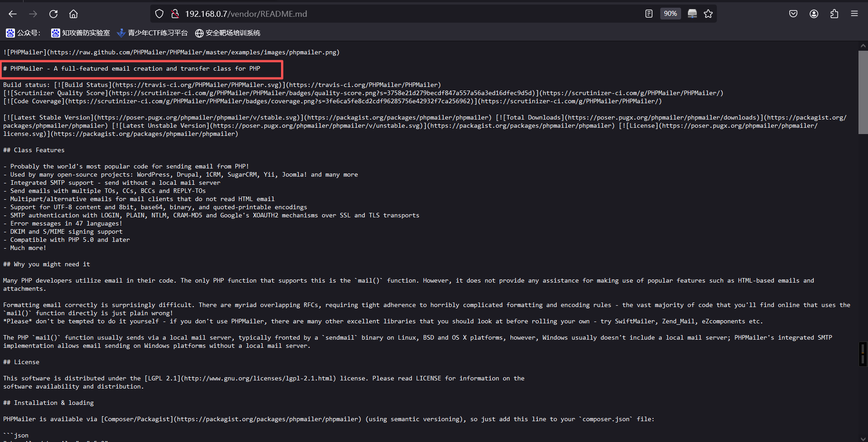Click the 'Send emails with multiple TOs' line
This screenshot has width=868, height=442.
tap(105, 191)
